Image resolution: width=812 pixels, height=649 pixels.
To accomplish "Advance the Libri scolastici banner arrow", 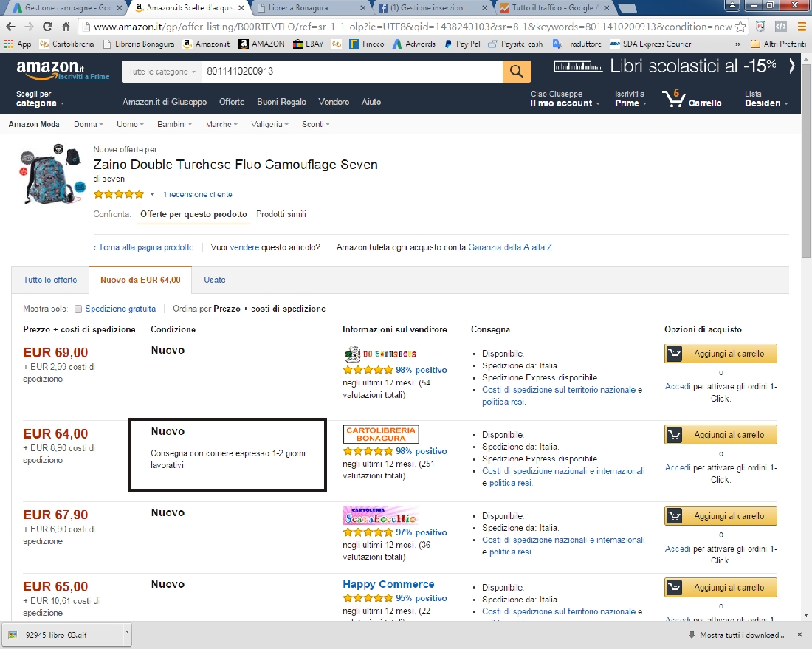I will click(x=791, y=66).
